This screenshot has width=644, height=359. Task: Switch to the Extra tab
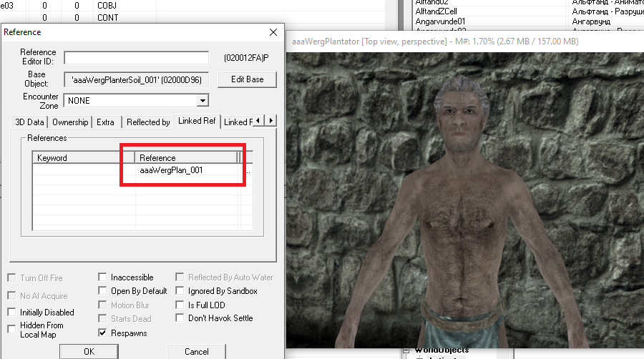tap(106, 122)
